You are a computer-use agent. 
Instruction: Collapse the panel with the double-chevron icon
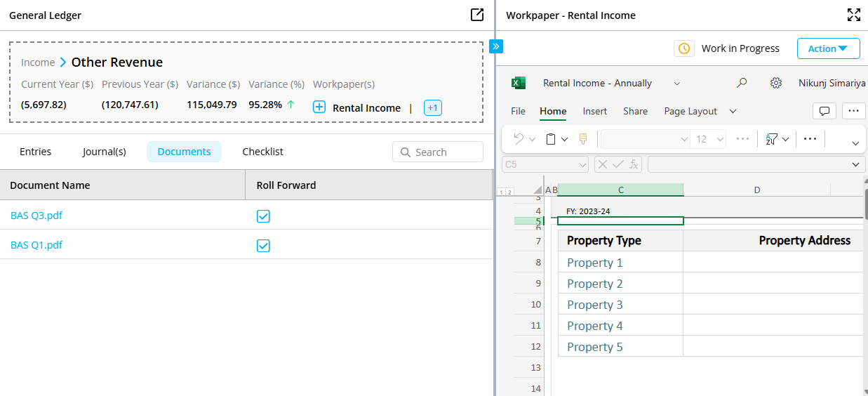coord(496,46)
